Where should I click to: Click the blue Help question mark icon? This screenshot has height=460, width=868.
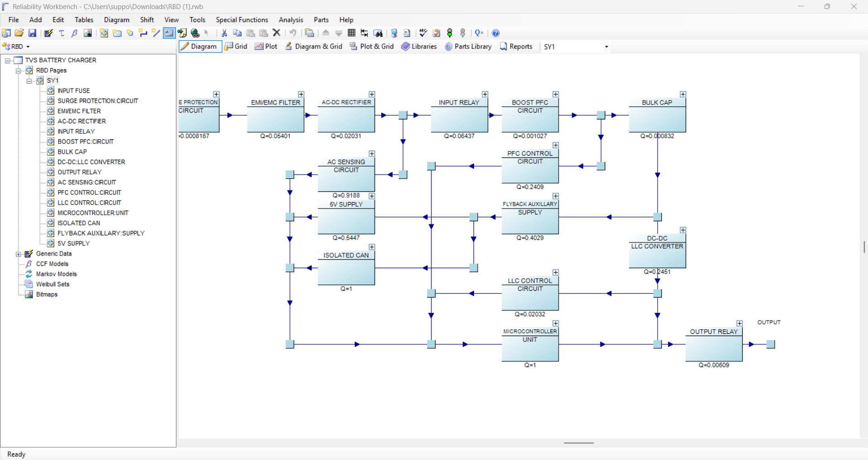click(x=496, y=33)
